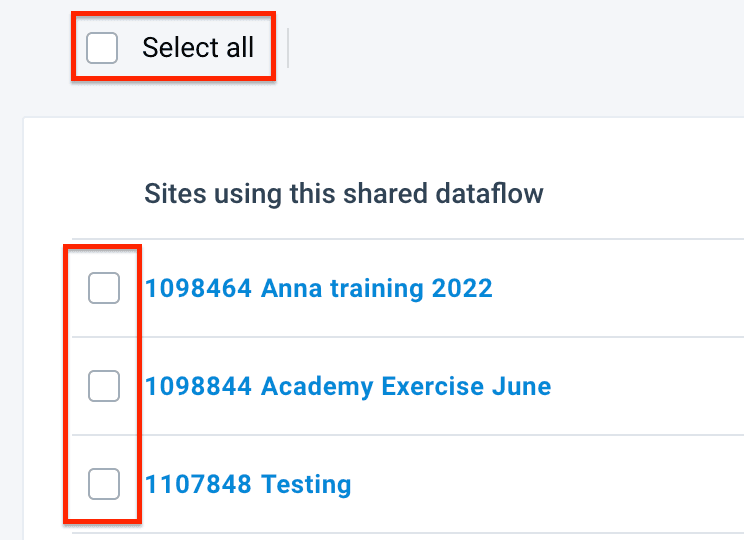Open the "1098844 Academy Exercise June" site link
This screenshot has width=744, height=540.
click(347, 387)
